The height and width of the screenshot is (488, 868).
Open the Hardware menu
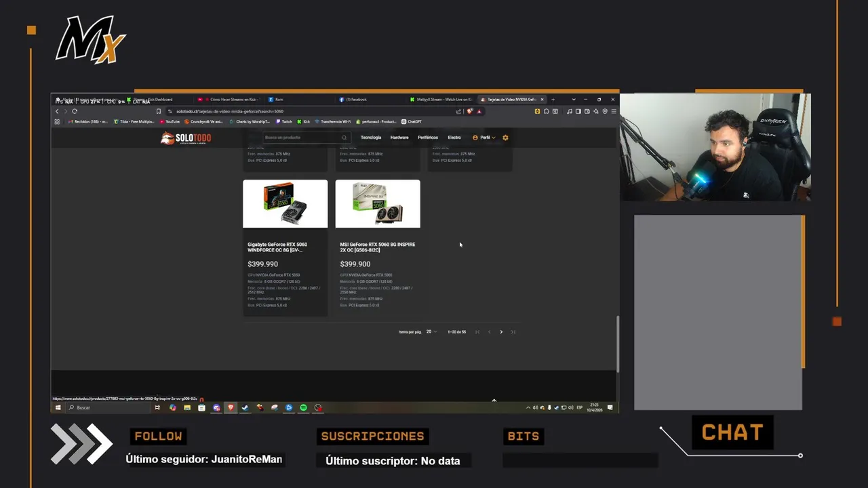click(399, 138)
